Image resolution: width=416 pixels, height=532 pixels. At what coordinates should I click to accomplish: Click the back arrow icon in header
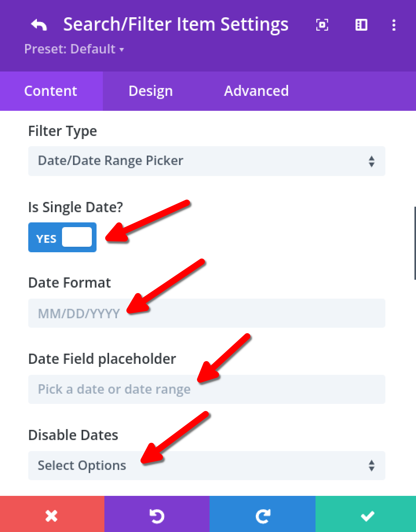point(39,25)
